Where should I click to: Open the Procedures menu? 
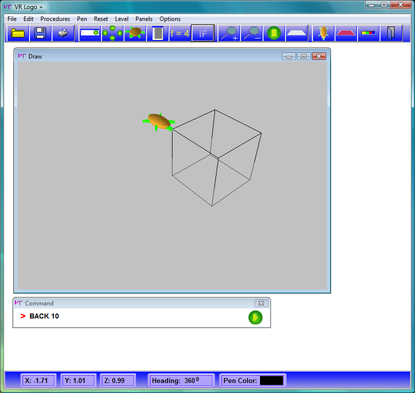[x=55, y=19]
